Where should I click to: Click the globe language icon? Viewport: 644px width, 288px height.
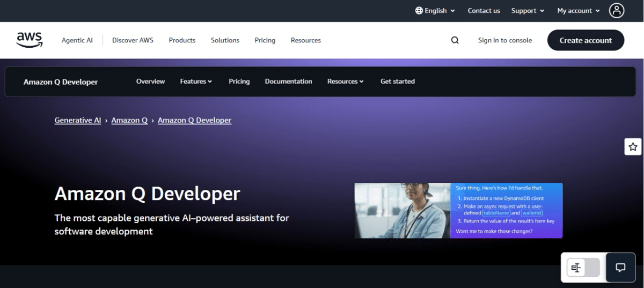pyautogui.click(x=419, y=11)
